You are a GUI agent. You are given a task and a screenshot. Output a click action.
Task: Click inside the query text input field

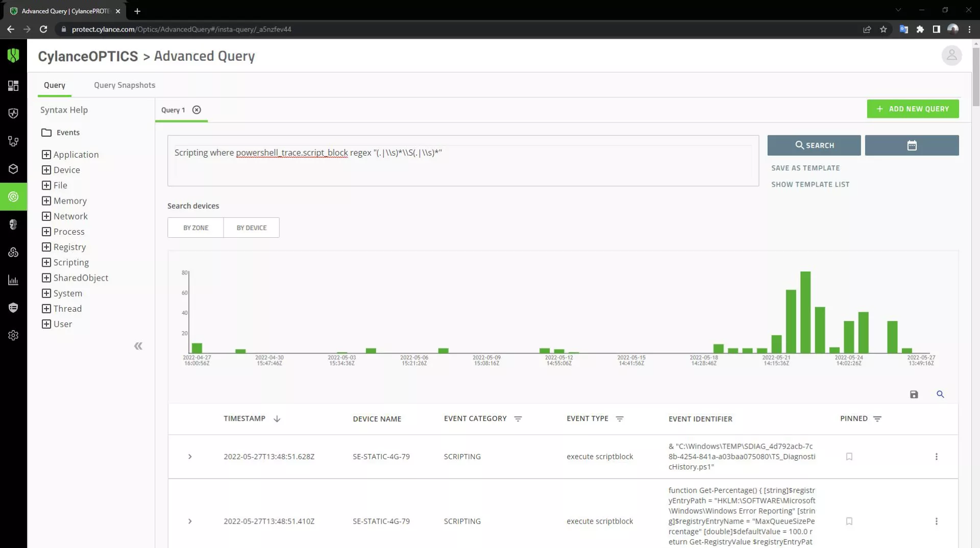[463, 161]
